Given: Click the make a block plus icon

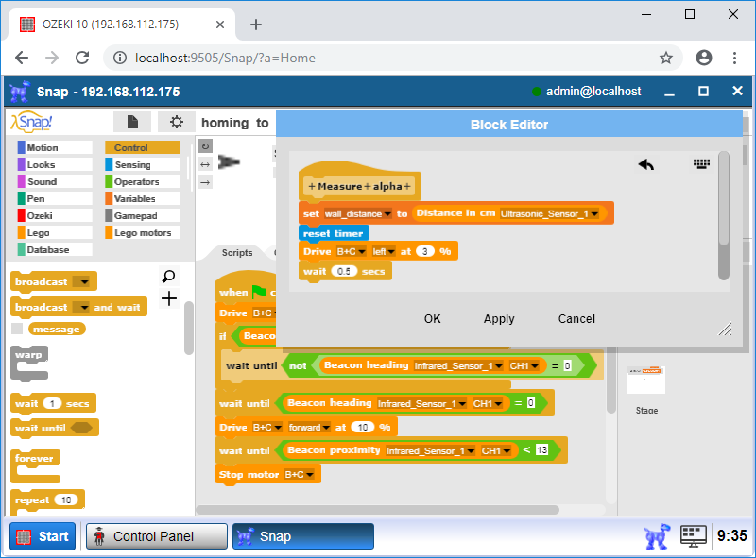Looking at the screenshot, I should click(169, 299).
